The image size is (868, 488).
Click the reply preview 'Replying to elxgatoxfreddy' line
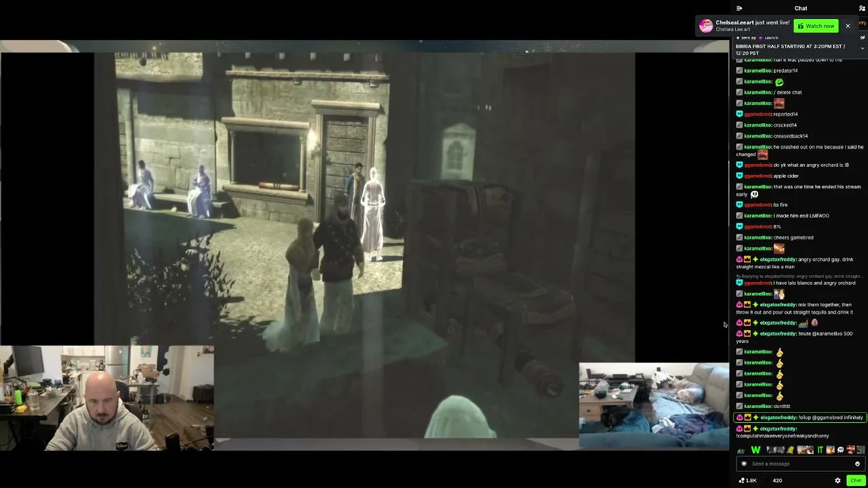tap(799, 276)
